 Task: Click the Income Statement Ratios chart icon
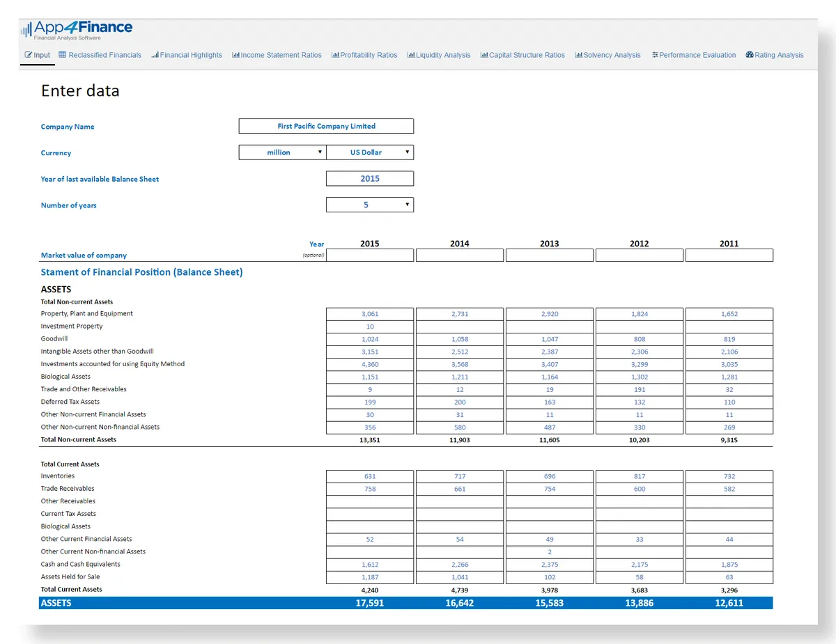click(235, 55)
